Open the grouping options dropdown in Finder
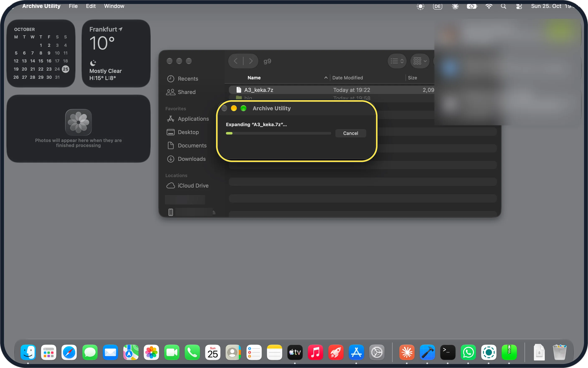The width and height of the screenshot is (588, 368). 420,61
